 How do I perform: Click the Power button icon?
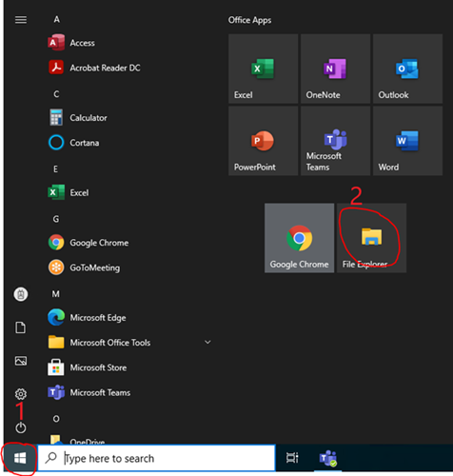click(x=21, y=427)
